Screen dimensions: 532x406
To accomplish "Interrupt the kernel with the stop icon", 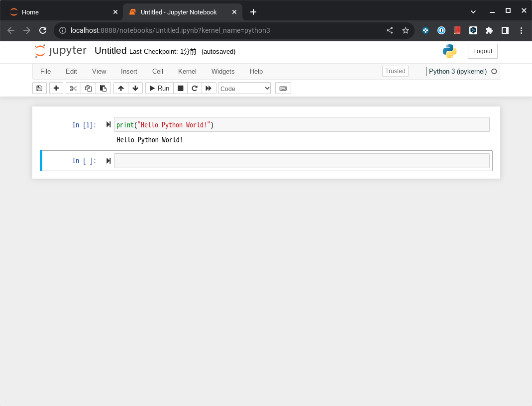I will click(x=180, y=88).
